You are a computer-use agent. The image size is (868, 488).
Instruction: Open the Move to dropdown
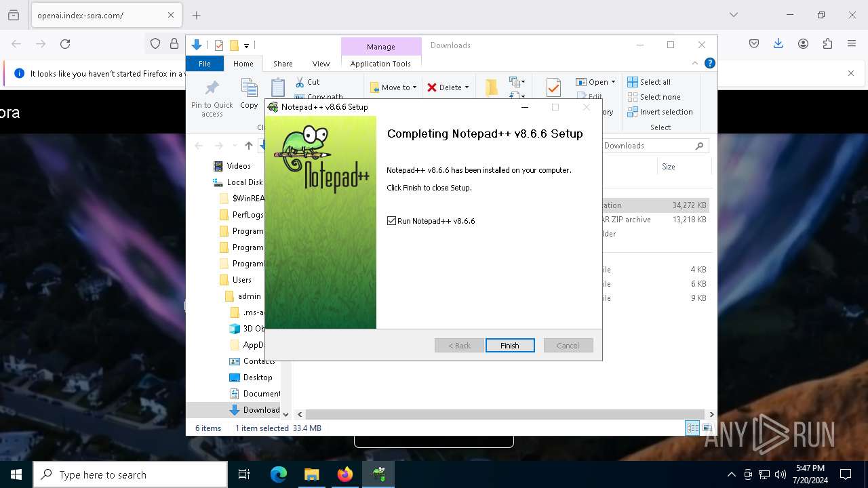pos(393,87)
